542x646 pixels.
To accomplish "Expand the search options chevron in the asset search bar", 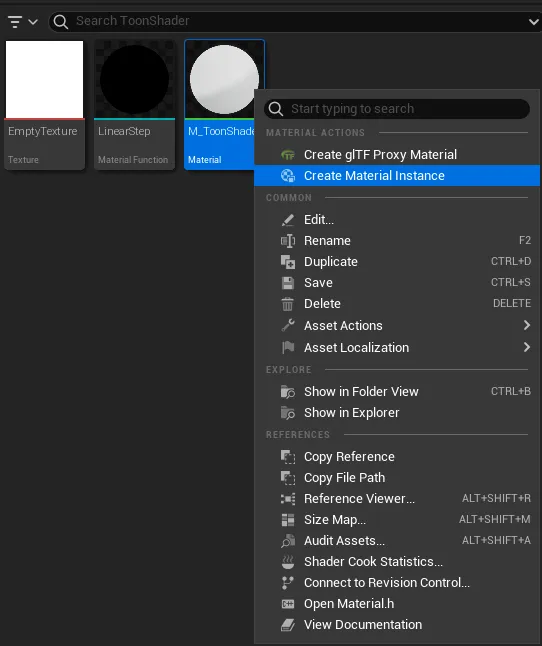I will (534, 21).
